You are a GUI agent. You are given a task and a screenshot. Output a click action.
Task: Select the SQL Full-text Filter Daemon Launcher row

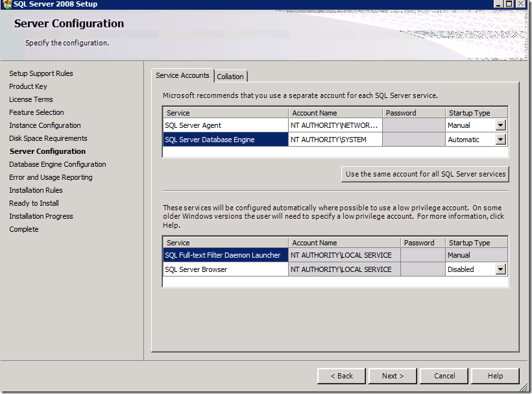(x=226, y=255)
